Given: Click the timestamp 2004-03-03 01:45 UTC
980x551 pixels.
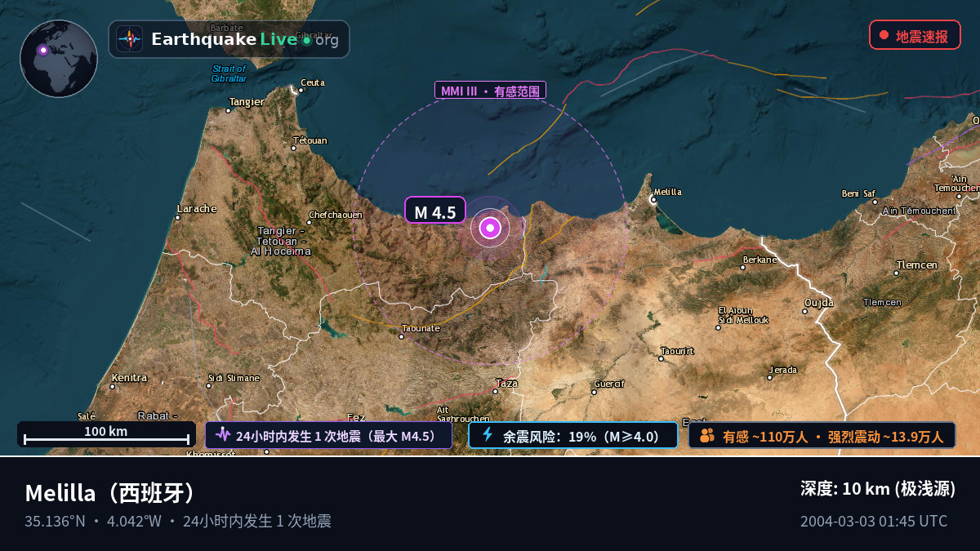Looking at the screenshot, I should coord(874,521).
